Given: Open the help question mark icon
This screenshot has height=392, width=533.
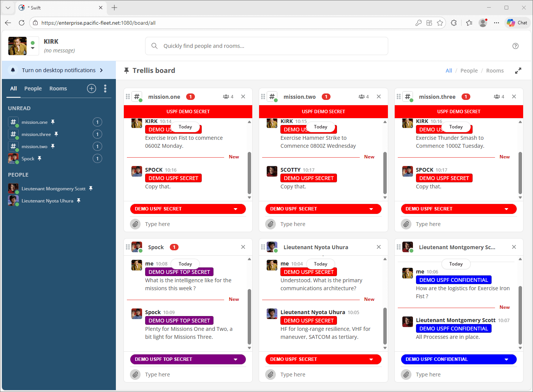Looking at the screenshot, I should 515,46.
